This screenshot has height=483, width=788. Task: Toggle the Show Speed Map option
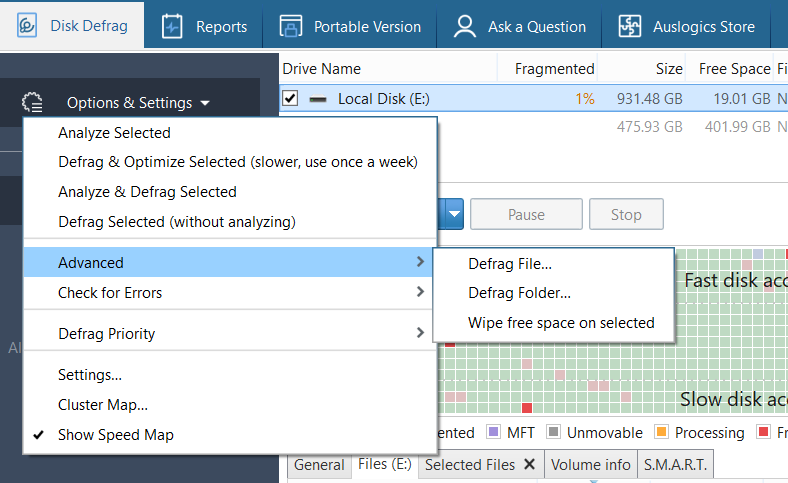click(116, 435)
